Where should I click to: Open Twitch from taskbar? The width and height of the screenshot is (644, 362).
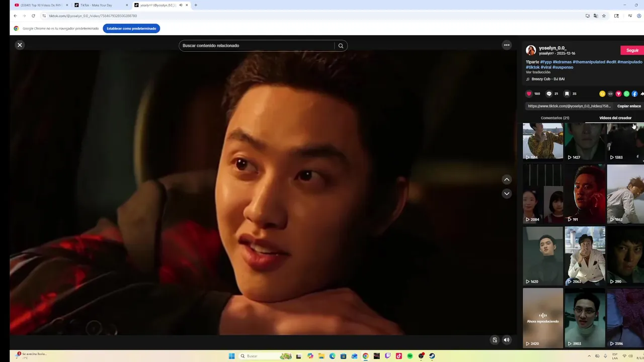click(387, 356)
